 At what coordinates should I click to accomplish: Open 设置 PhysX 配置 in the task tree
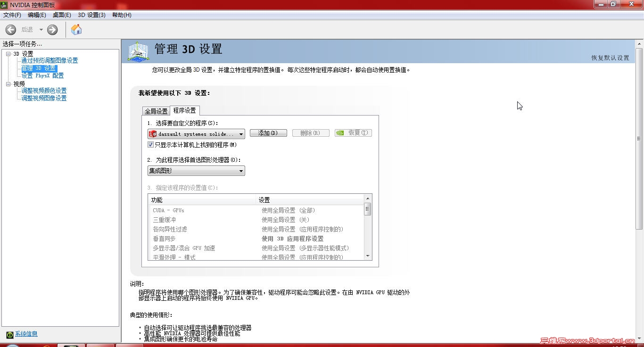(x=42, y=75)
